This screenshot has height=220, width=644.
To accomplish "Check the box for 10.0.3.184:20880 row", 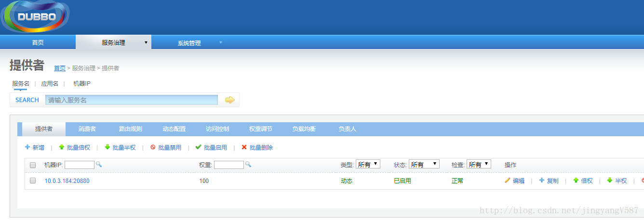I will (x=33, y=181).
